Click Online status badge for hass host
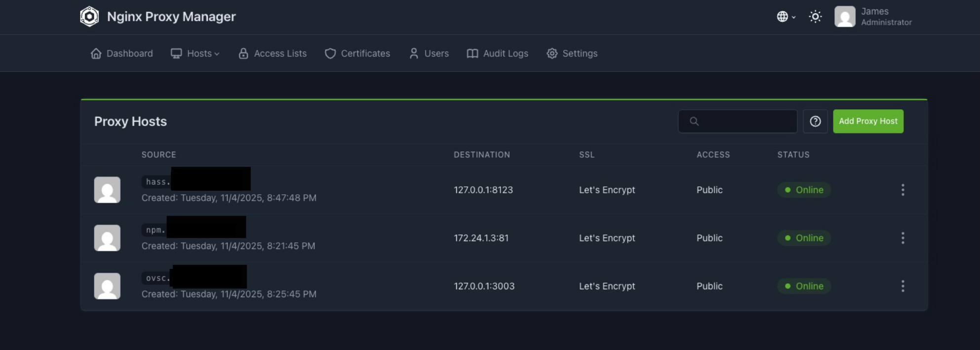This screenshot has height=350, width=980. [804, 190]
